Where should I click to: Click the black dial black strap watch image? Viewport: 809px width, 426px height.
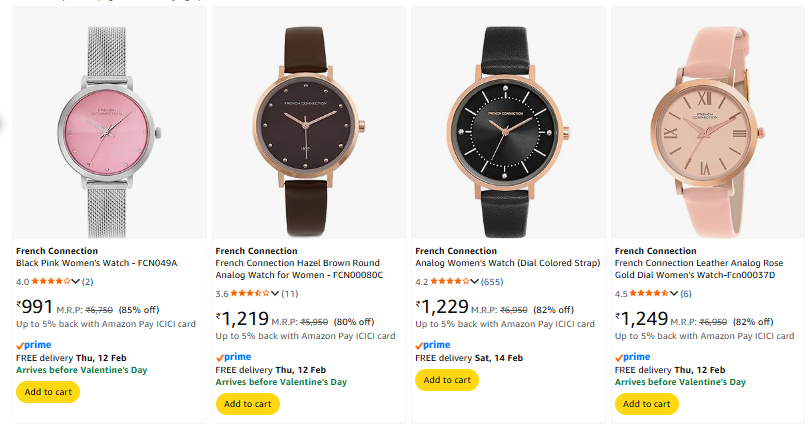pos(506,120)
